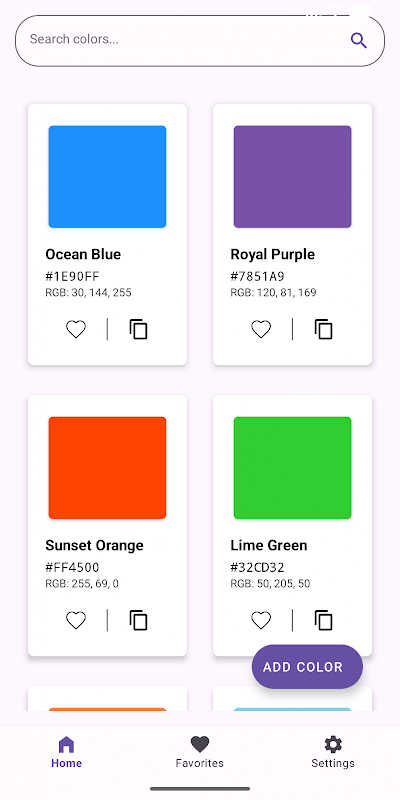The height and width of the screenshot is (800, 400).
Task: Copy the Sunset Orange color code
Action: [138, 620]
